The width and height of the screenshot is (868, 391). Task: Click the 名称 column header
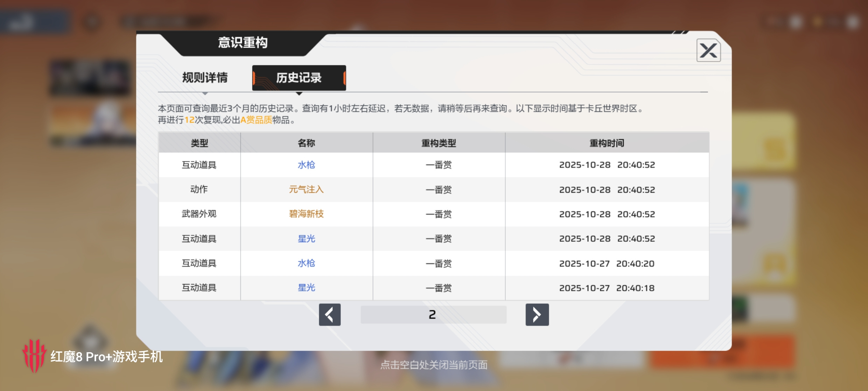[x=306, y=143]
